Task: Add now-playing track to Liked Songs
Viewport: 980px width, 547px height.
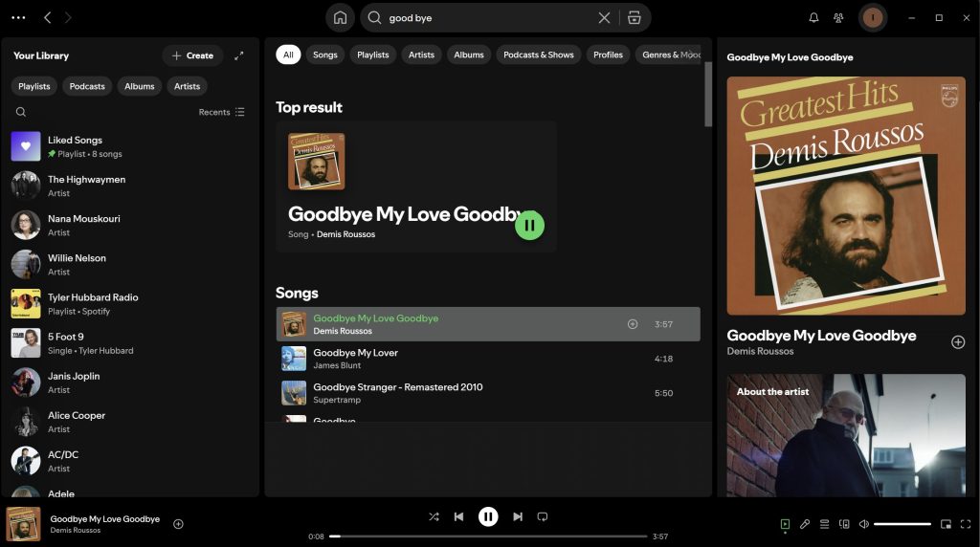Action: [178, 524]
